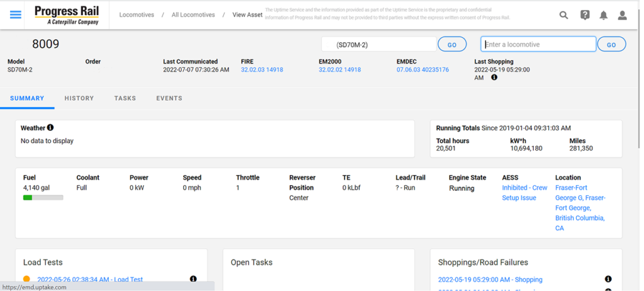
Task: Click info icon beside 2022-05-19 Shopping entry
Action: (x=608, y=279)
